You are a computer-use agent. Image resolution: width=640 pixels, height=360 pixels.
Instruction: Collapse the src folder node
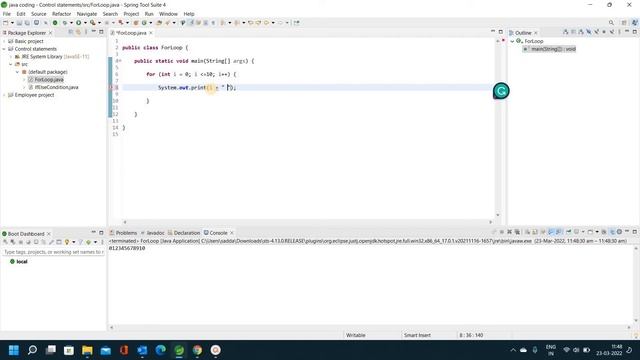[x=11, y=64]
